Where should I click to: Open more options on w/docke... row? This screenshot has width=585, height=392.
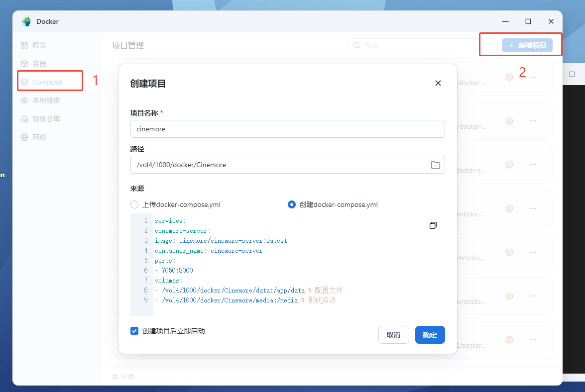click(x=533, y=296)
